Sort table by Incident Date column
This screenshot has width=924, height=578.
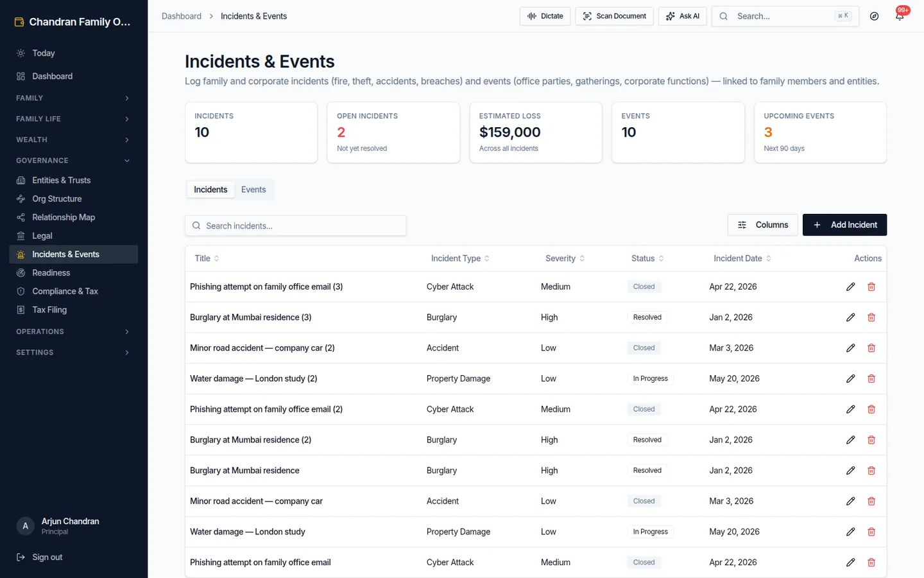click(x=742, y=259)
